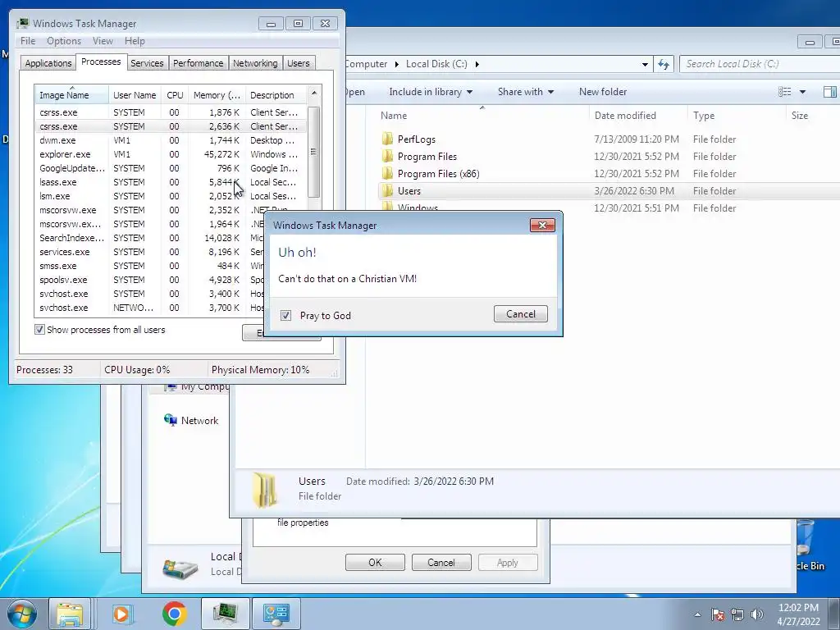This screenshot has height=630, width=840.
Task: Sort processes by Image Name column
Action: click(x=72, y=95)
